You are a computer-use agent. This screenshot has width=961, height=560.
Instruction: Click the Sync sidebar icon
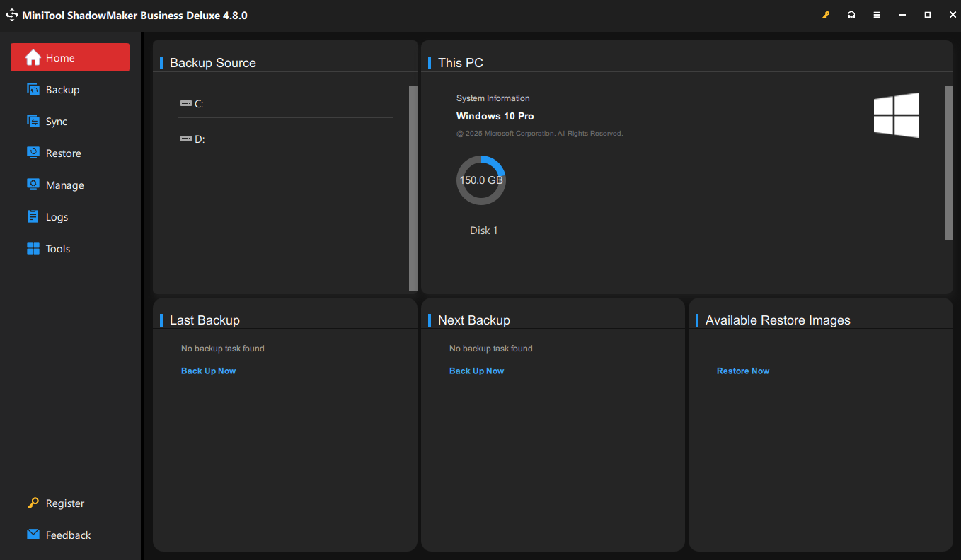(33, 122)
